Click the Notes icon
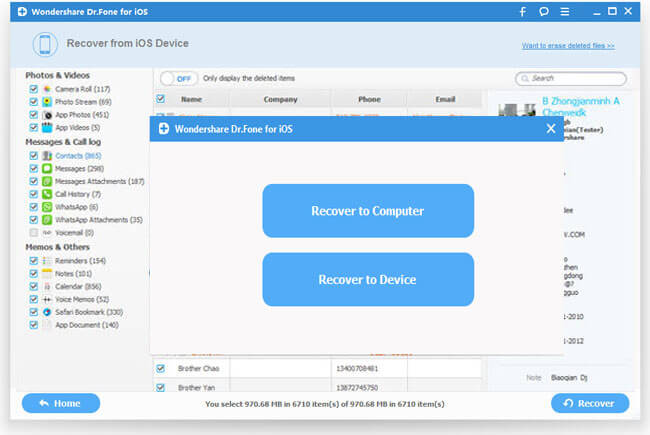 47,274
